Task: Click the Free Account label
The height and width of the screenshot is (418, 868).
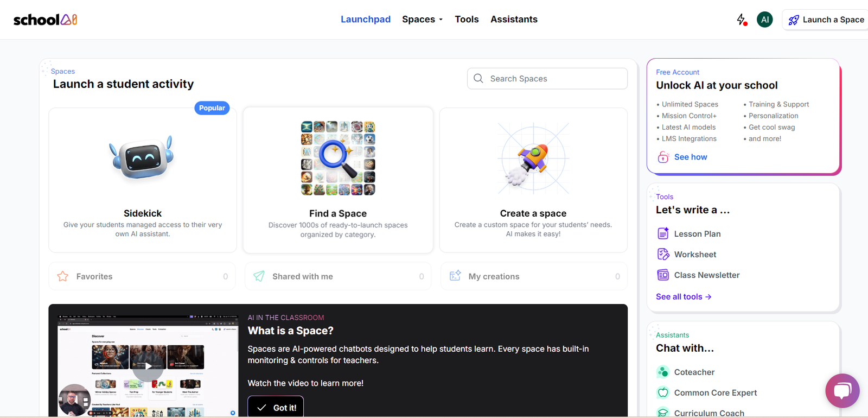Action: (678, 72)
